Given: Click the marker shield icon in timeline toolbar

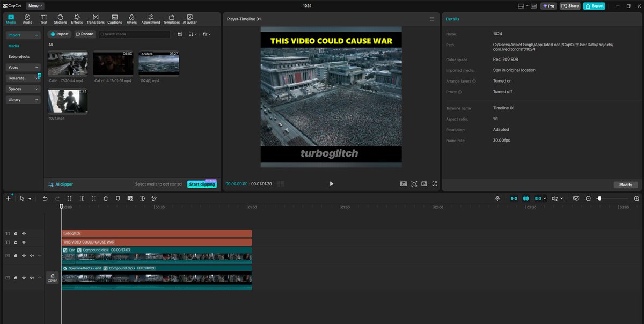Looking at the screenshot, I should pyautogui.click(x=118, y=198).
